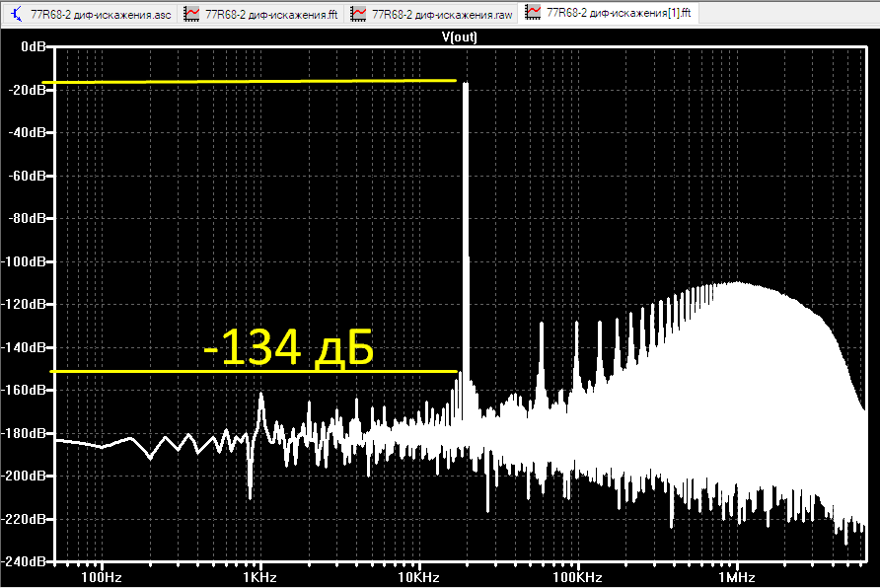
Task: Click the -200dB vertical axis label
Action: click(x=24, y=476)
